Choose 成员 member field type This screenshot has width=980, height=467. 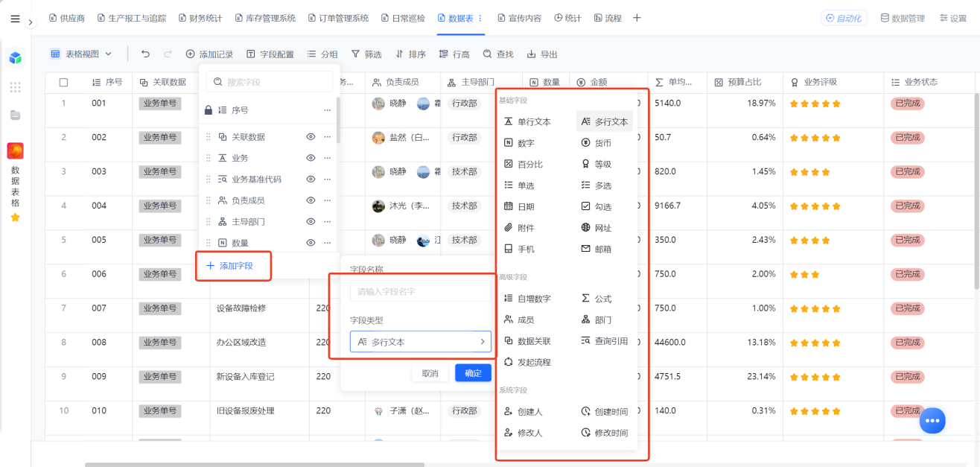click(x=520, y=320)
